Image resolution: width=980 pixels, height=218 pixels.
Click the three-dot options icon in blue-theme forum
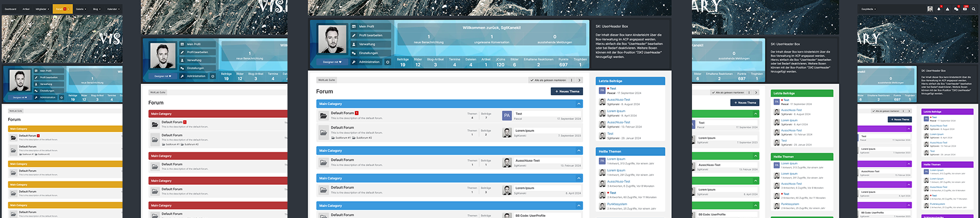[571, 80]
